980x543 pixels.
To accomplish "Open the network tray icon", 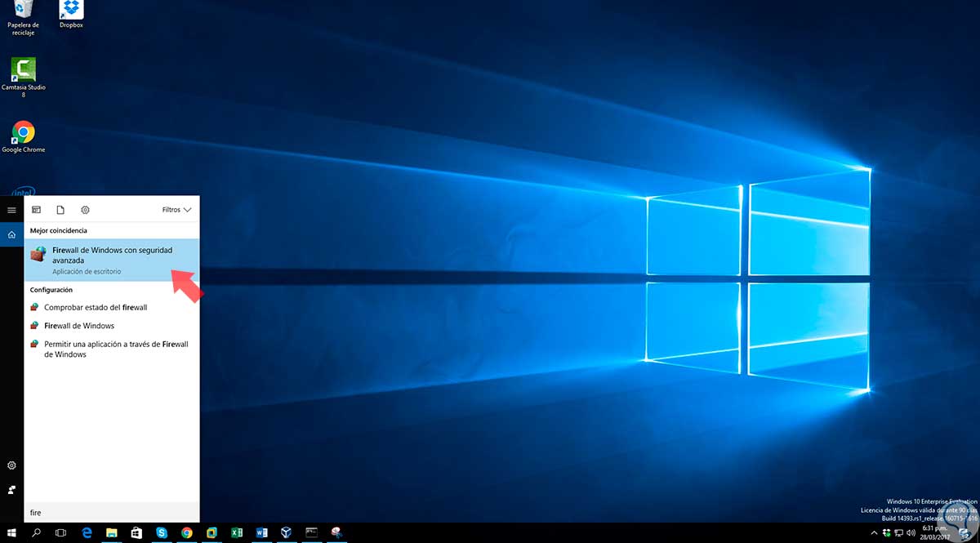I will (x=900, y=532).
